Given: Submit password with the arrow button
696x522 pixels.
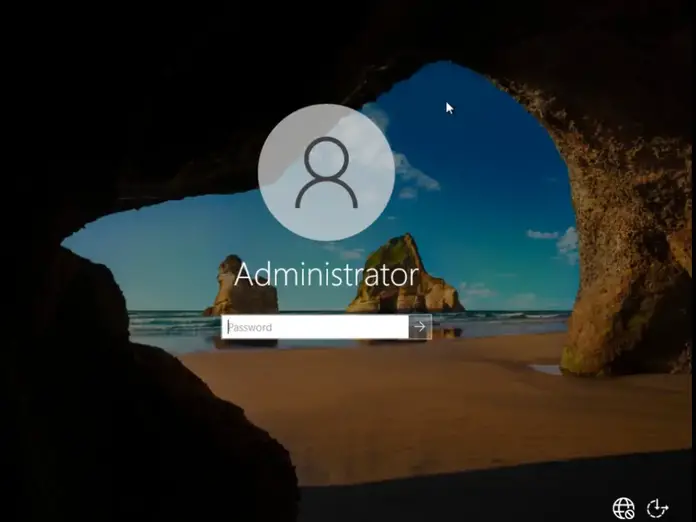Looking at the screenshot, I should [420, 327].
